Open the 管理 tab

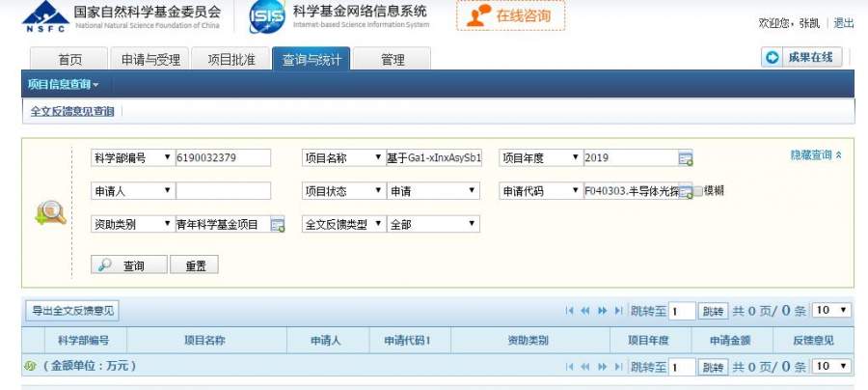click(x=393, y=59)
